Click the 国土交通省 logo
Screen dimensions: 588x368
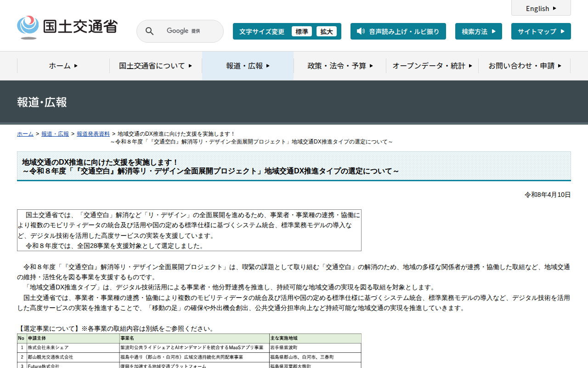coord(67,27)
